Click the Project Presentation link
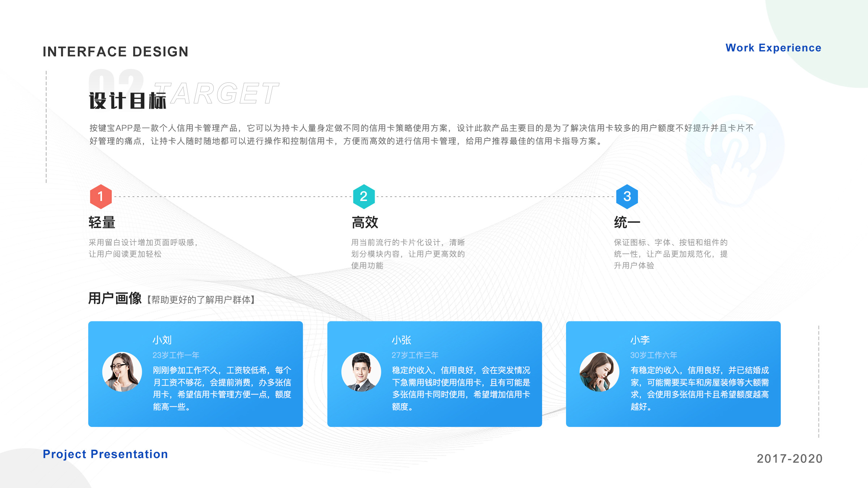Screen dimensions: 868x488 pos(105,454)
